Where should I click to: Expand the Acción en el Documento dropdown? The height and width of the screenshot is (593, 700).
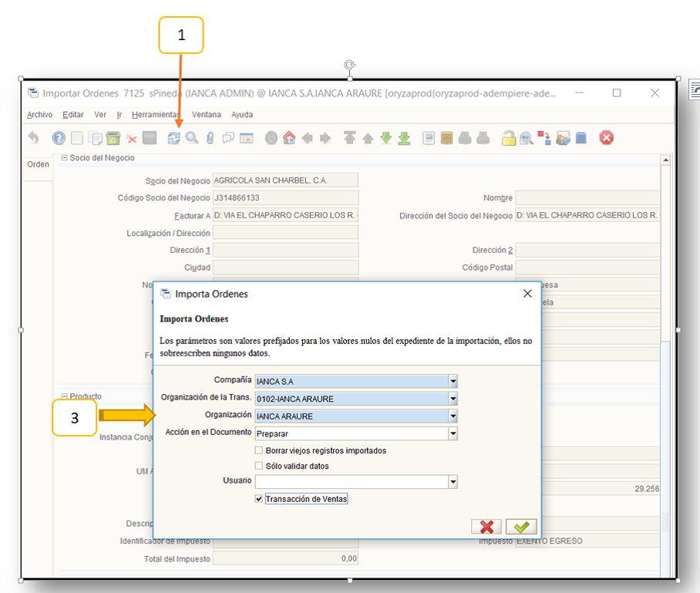click(x=453, y=433)
